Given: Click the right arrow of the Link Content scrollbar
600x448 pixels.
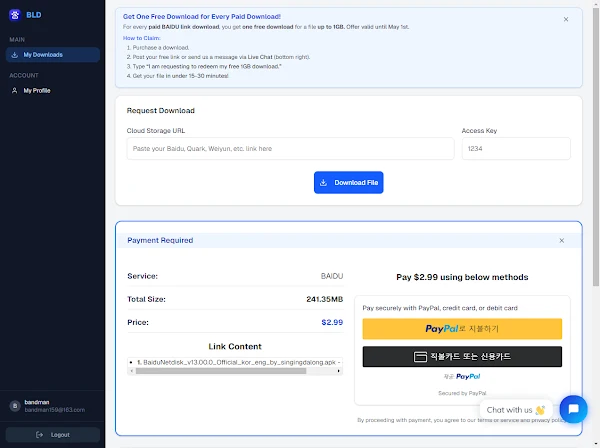Looking at the screenshot, I should pyautogui.click(x=339, y=371).
